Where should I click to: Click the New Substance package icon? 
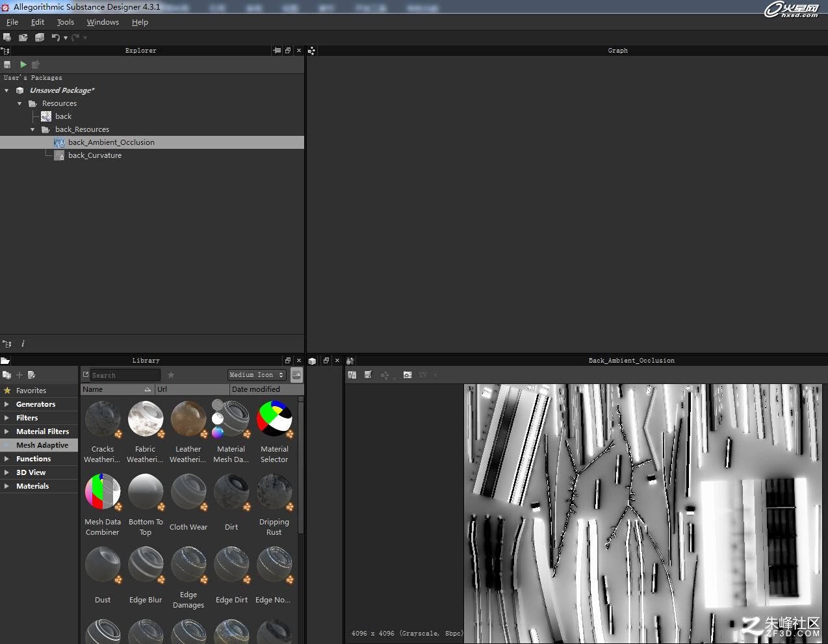coord(7,38)
